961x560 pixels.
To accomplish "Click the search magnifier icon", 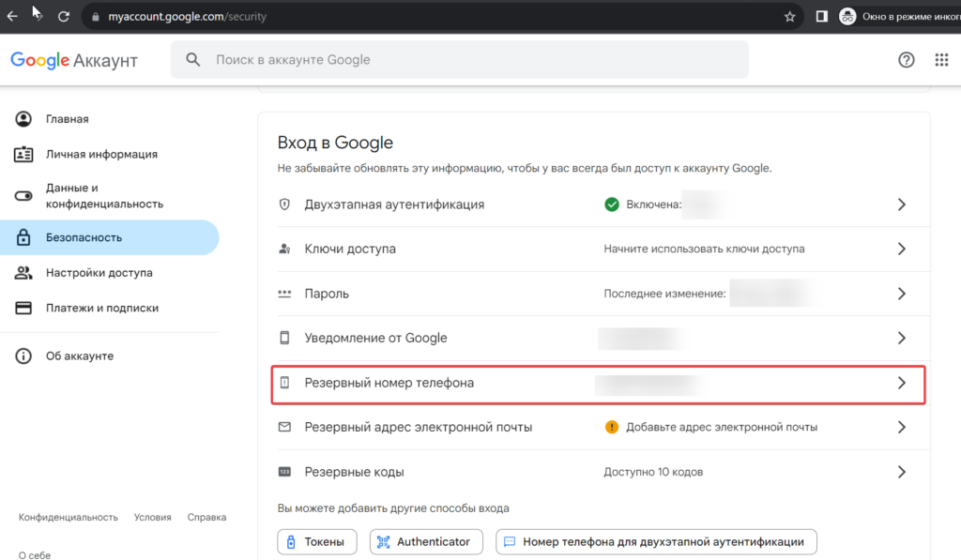I will [x=193, y=59].
